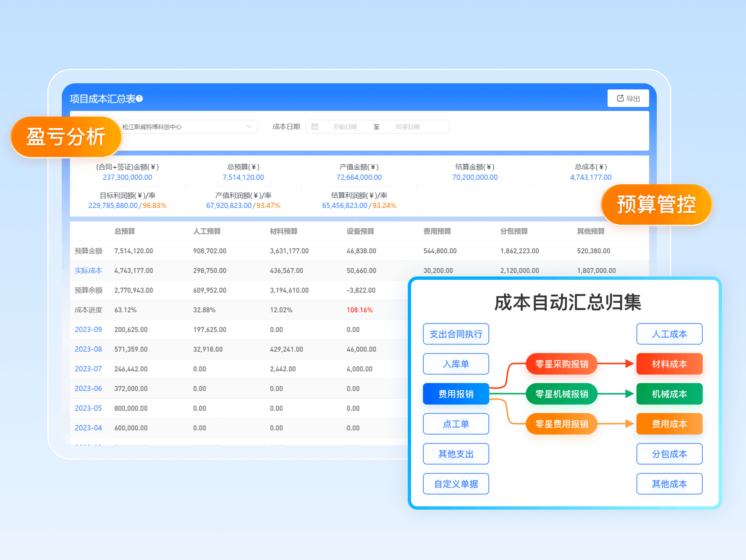Viewport: 746px width, 560px height.
Task: Click the help question-mark icon beside title
Action: (x=140, y=98)
